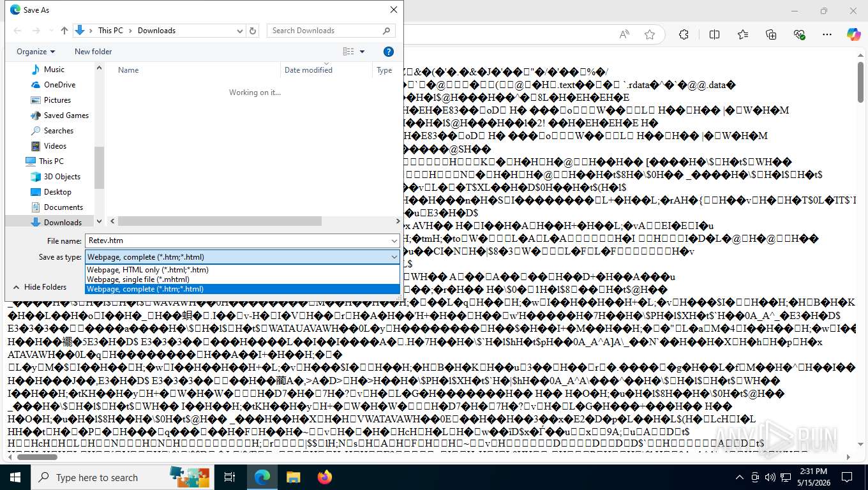Click Downloads in the address breadcrumb
868x490 pixels.
tap(156, 31)
